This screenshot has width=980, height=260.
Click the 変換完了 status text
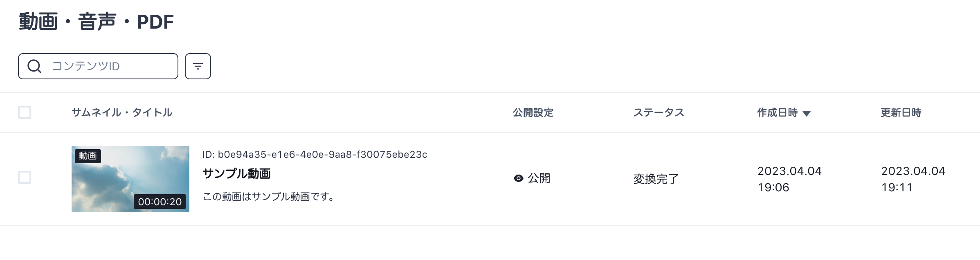point(656,179)
